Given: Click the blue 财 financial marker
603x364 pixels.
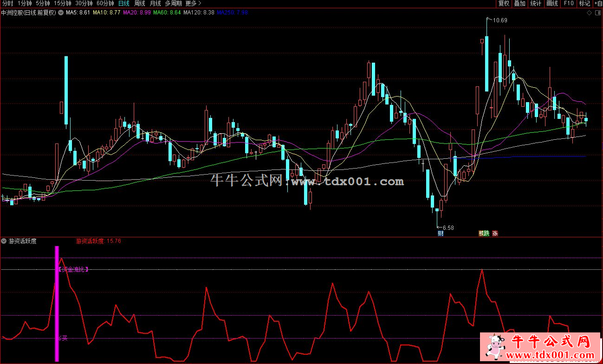Looking at the screenshot, I should 441,234.
